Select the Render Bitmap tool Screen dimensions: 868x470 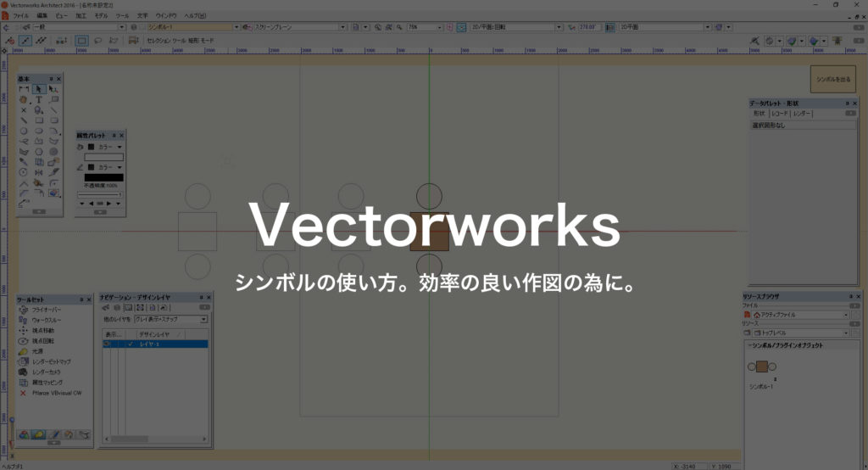coord(44,361)
